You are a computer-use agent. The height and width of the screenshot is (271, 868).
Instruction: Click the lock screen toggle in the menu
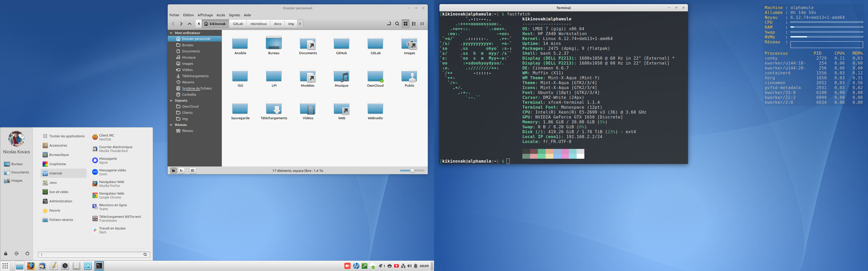point(5,253)
